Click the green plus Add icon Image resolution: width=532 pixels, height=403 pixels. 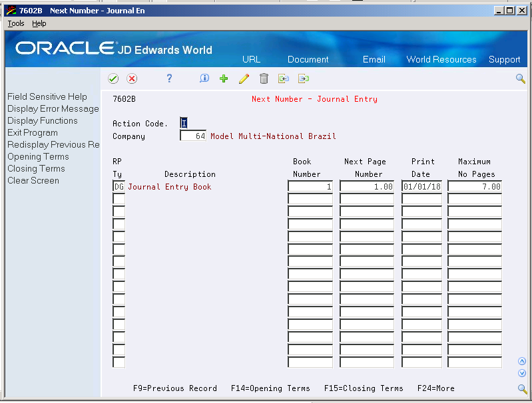[224, 78]
